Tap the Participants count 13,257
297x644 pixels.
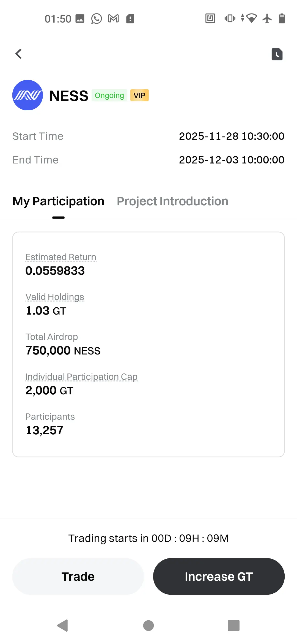[45, 430]
